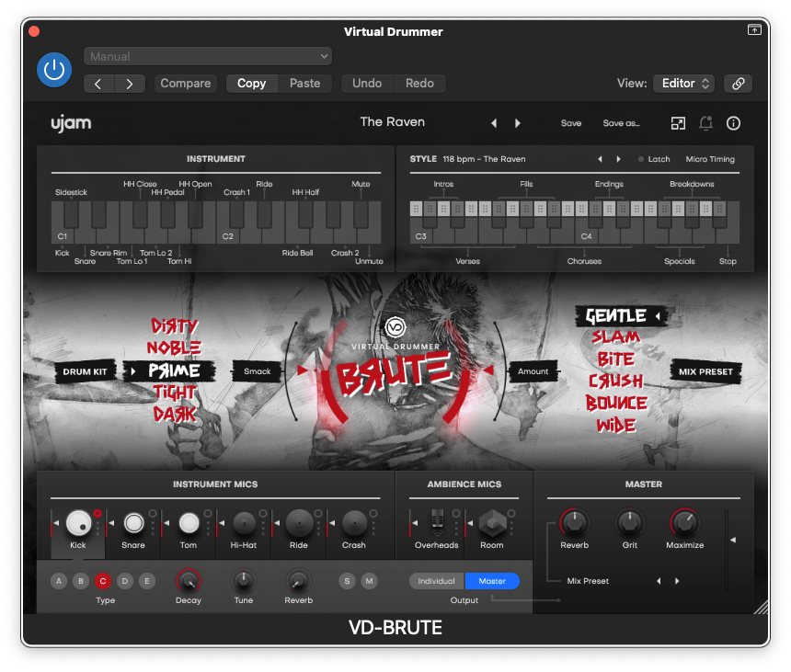Select the Room ambience mic icon
791x672 pixels.
click(x=492, y=523)
